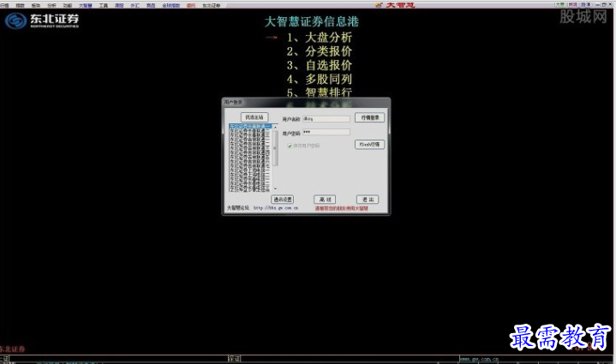Viewport: 616px width, 364px height.
Task: Select menu entry 4、多股同列
Action: click(319, 79)
